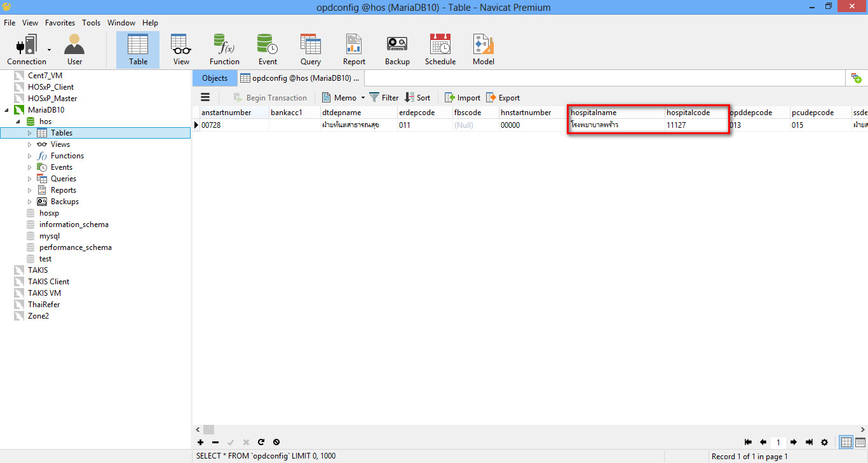Image resolution: width=868 pixels, height=463 pixels.
Task: Select the Backup tool
Action: tap(397, 48)
